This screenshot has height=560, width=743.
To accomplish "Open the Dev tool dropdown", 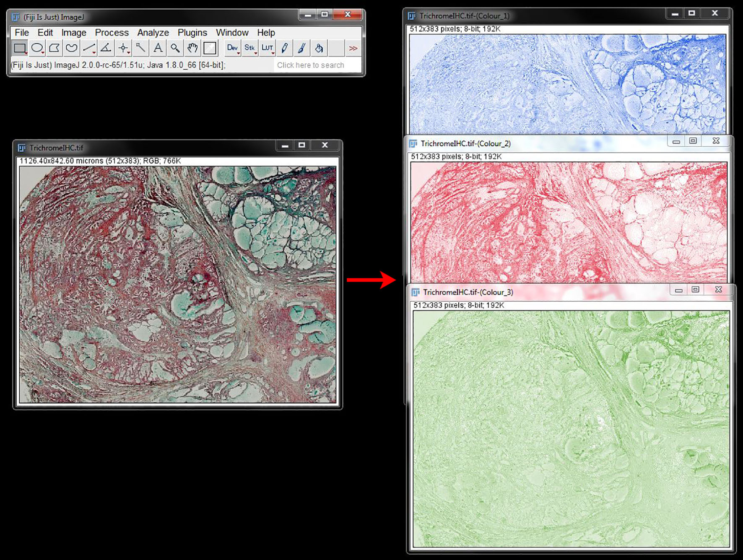I will (232, 48).
